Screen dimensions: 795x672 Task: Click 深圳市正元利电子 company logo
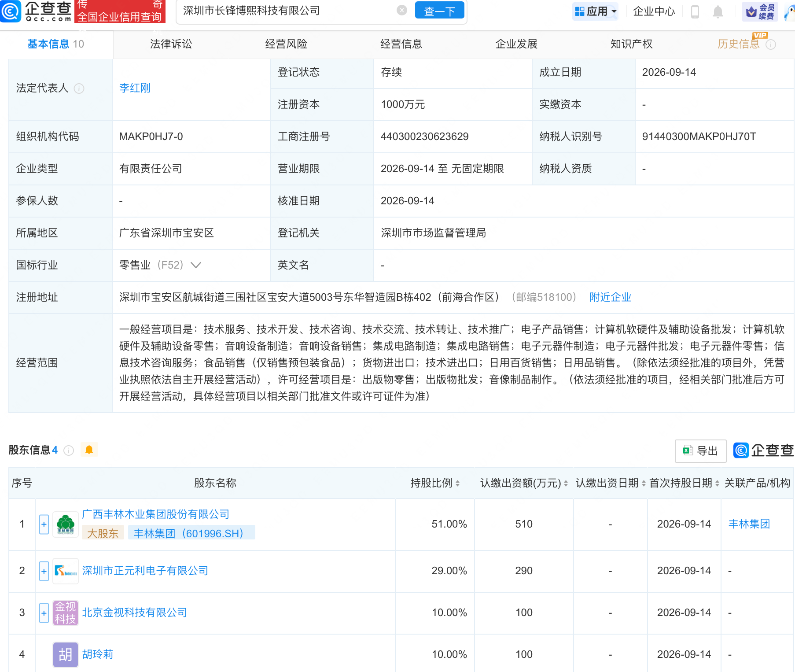66,571
